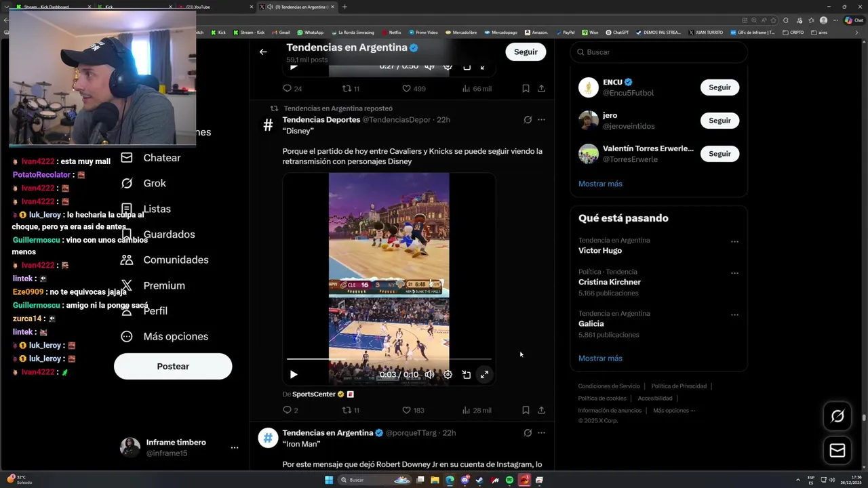
Task: Open the ChatGPT bookmark
Action: point(617,32)
